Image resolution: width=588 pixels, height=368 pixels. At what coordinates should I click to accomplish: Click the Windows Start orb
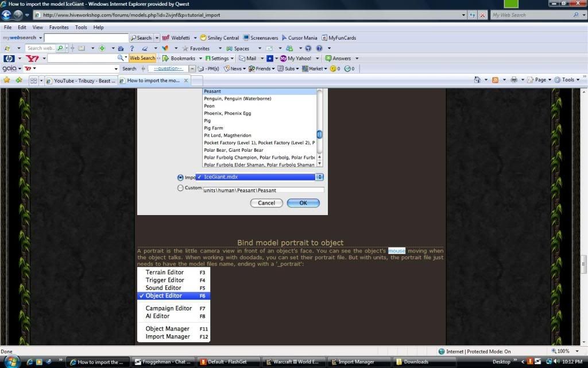[11, 361]
